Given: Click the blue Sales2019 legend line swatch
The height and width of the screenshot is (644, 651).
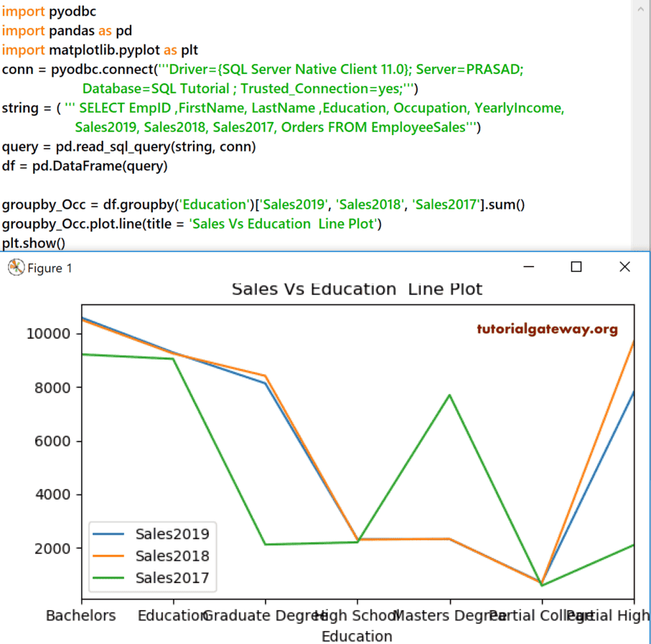Looking at the screenshot, I should pos(108,533).
